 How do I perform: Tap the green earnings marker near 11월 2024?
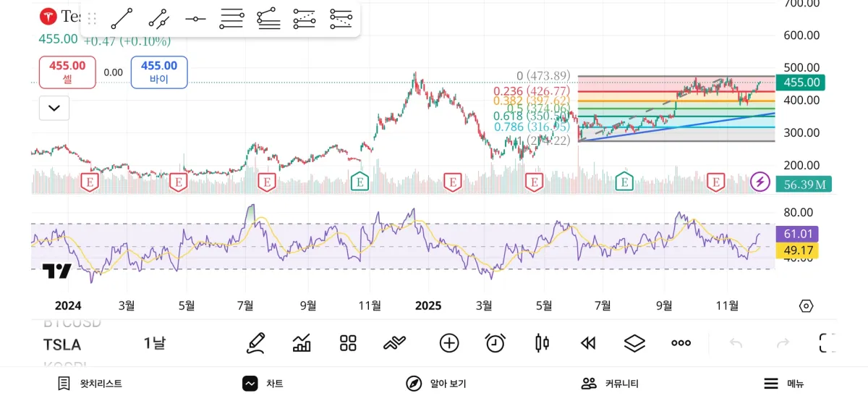tap(360, 182)
